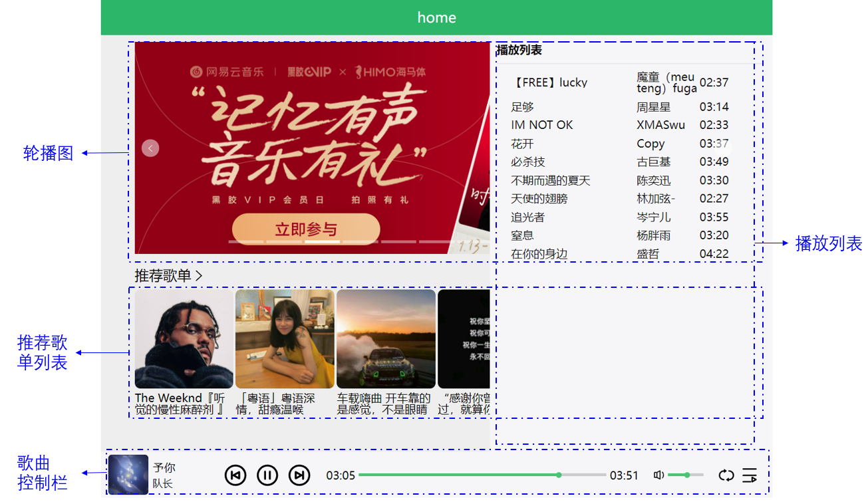Click the carousel previous arrow

point(150,148)
